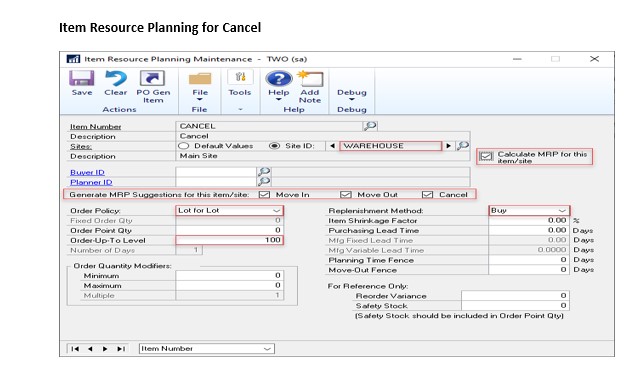This screenshot has height=370, width=641.
Task: Toggle Move Out suggestion checkbox
Action: pyautogui.click(x=346, y=195)
